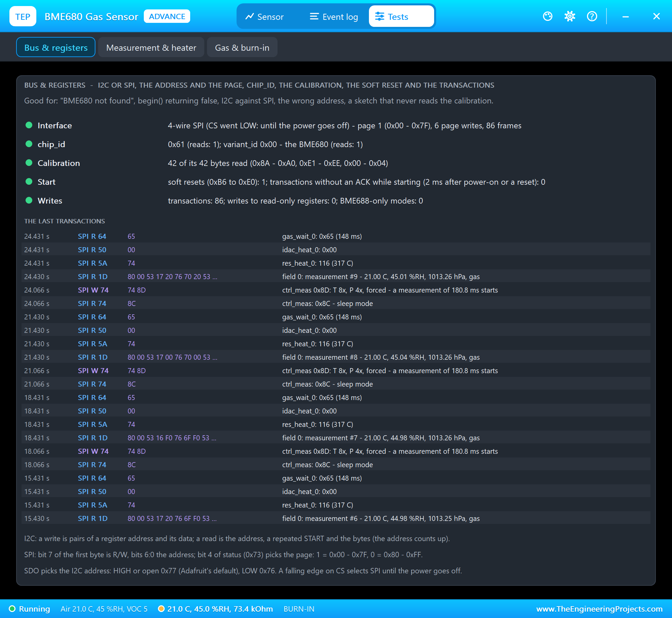Click 'Air 21.0 C, 45 %RH, VOC 5' status
The image size is (672, 618).
[x=104, y=609]
